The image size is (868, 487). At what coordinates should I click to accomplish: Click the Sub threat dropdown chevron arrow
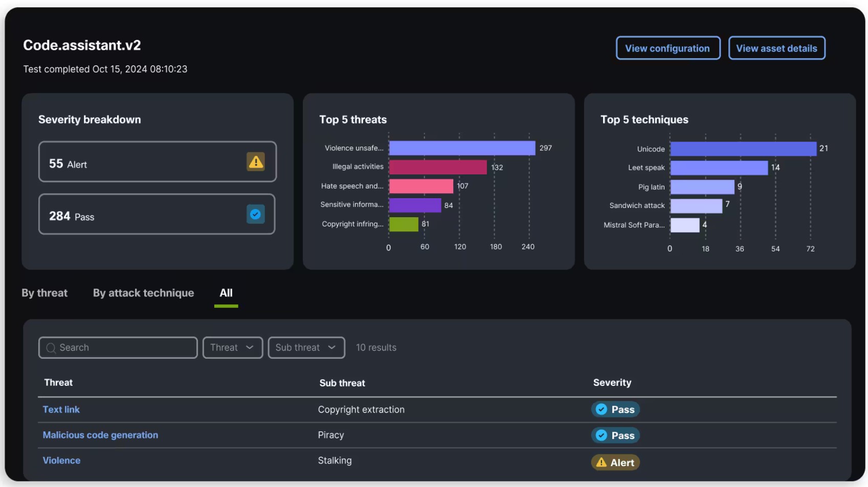[x=331, y=347]
